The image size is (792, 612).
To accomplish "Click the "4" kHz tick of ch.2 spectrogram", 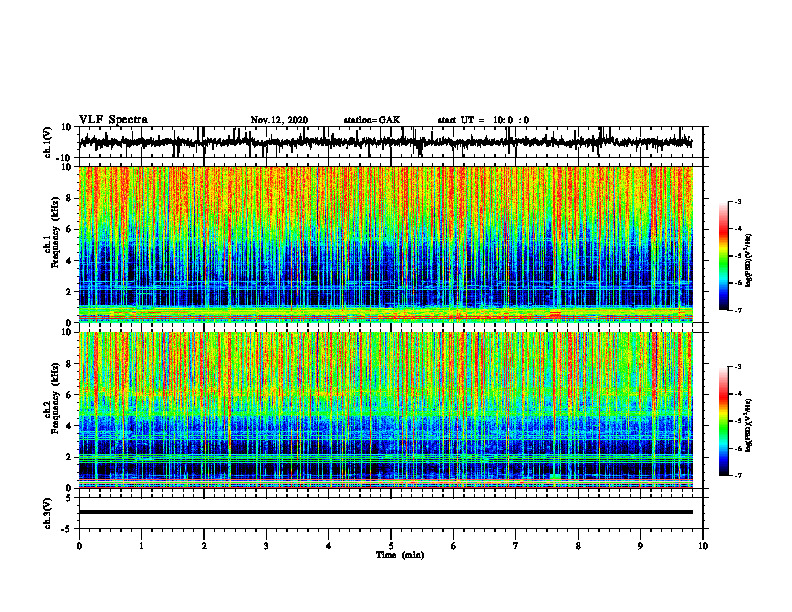I will point(69,426).
